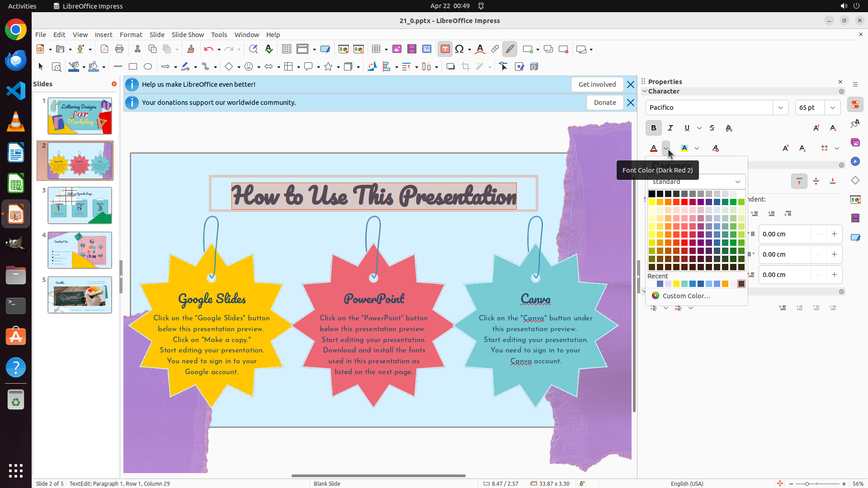Screen dimensions: 868x488
Task: Click the Insert Text Box toolbar icon
Action: pyautogui.click(x=445, y=49)
